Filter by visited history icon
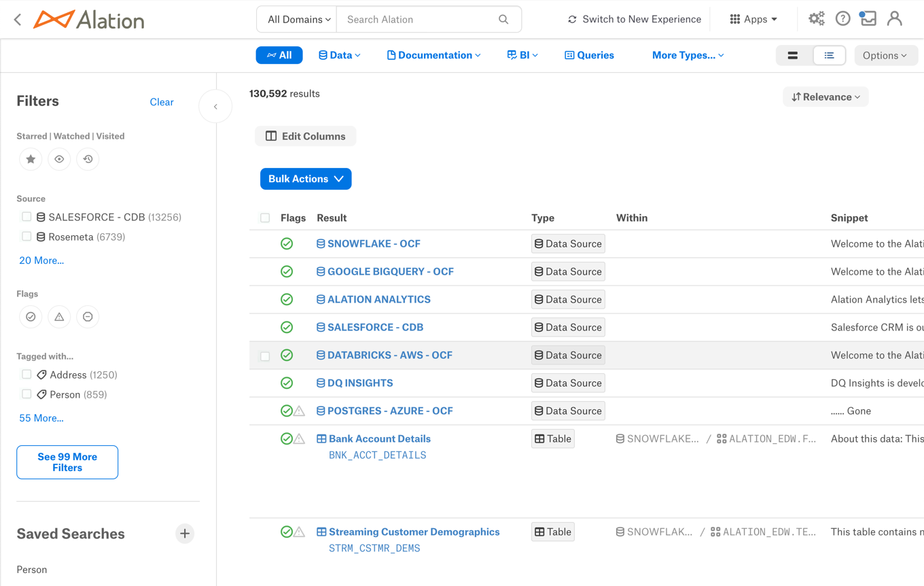This screenshot has height=586, width=924. point(88,159)
